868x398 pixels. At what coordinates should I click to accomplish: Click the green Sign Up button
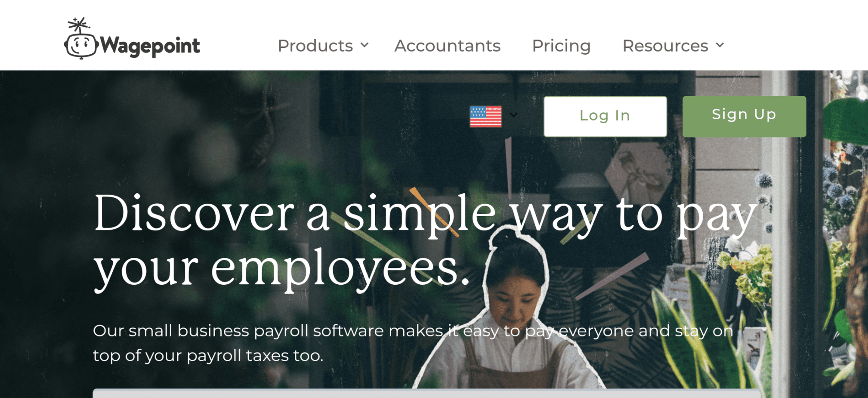point(744,116)
